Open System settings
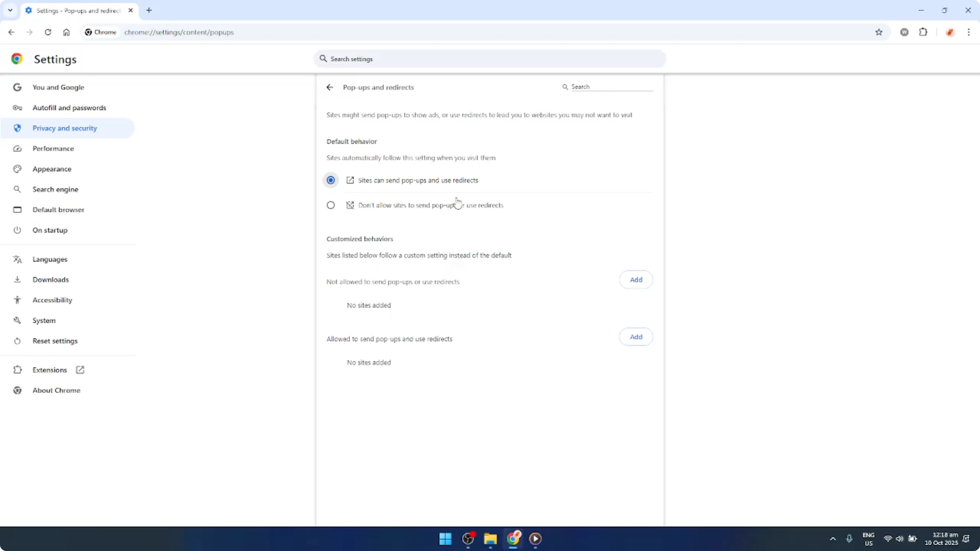The image size is (980, 551). coord(44,320)
